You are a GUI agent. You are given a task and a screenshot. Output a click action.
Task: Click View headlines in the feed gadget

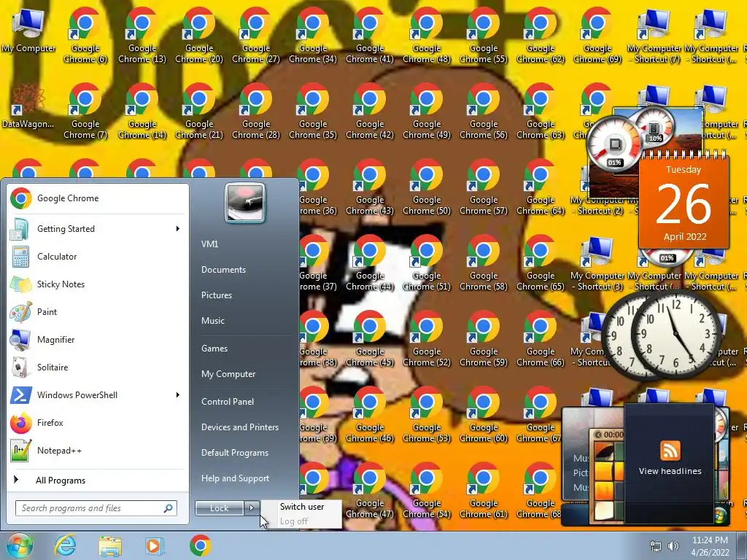point(670,471)
